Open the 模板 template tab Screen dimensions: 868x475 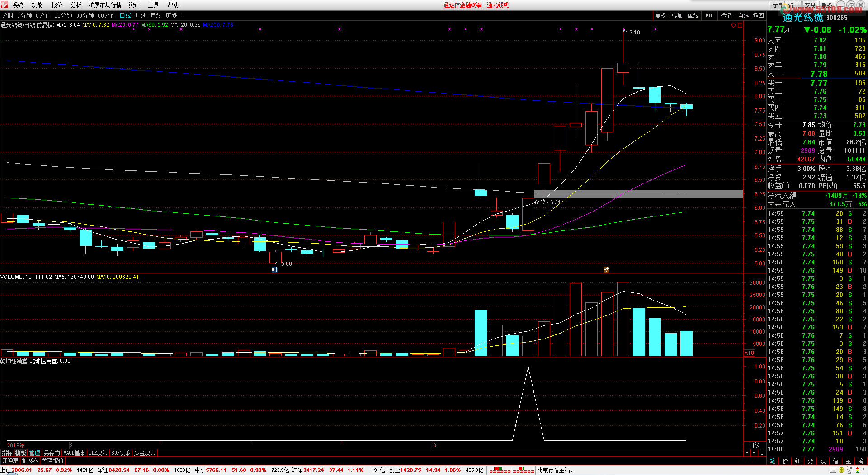click(x=21, y=453)
